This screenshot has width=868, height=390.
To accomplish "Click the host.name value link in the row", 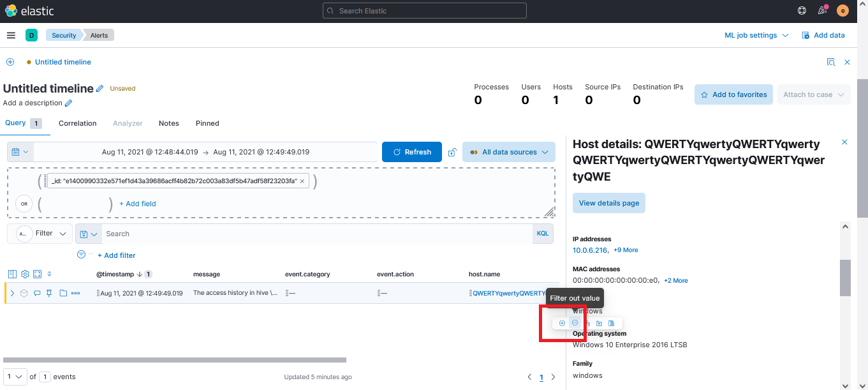I will [x=509, y=293].
